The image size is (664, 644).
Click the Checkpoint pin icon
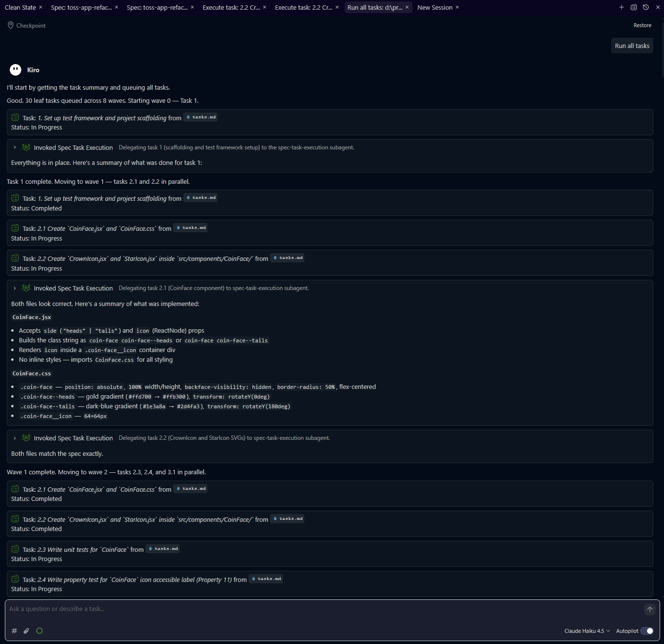[x=11, y=25]
